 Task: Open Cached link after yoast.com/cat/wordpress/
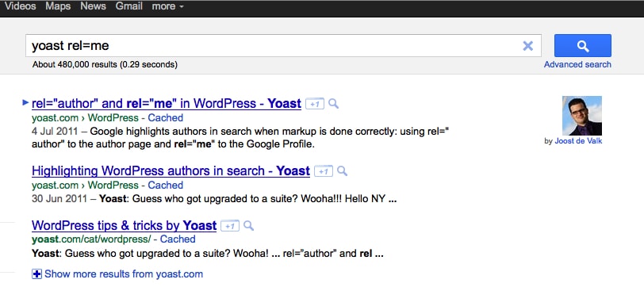click(x=178, y=239)
